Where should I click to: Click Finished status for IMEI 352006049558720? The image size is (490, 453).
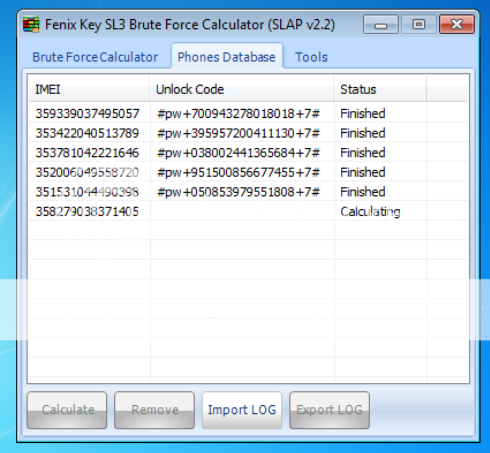click(363, 172)
